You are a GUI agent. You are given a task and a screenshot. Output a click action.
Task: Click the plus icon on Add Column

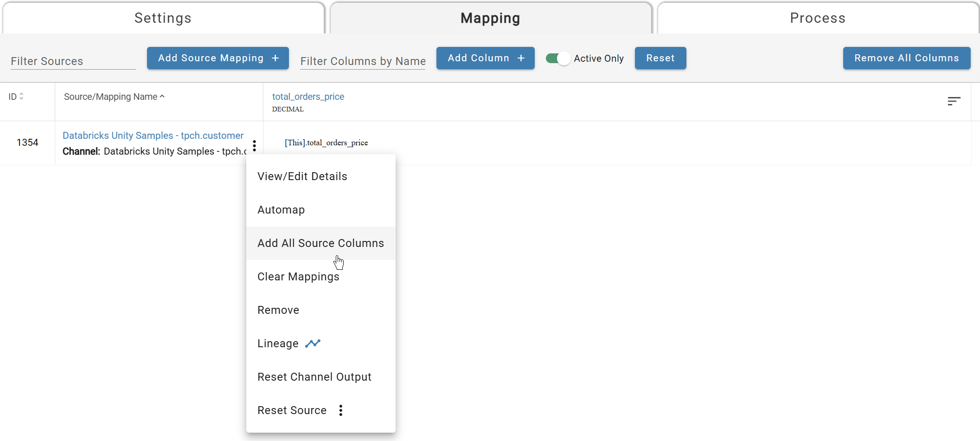coord(520,58)
